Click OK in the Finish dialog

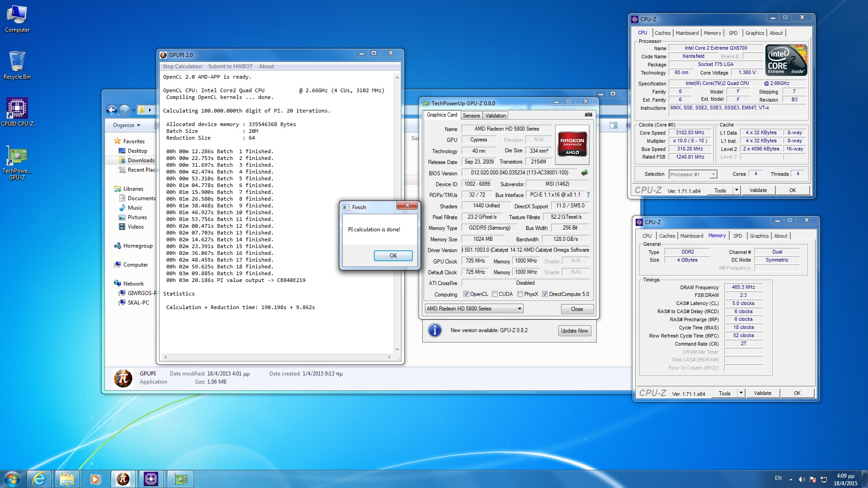coord(393,256)
